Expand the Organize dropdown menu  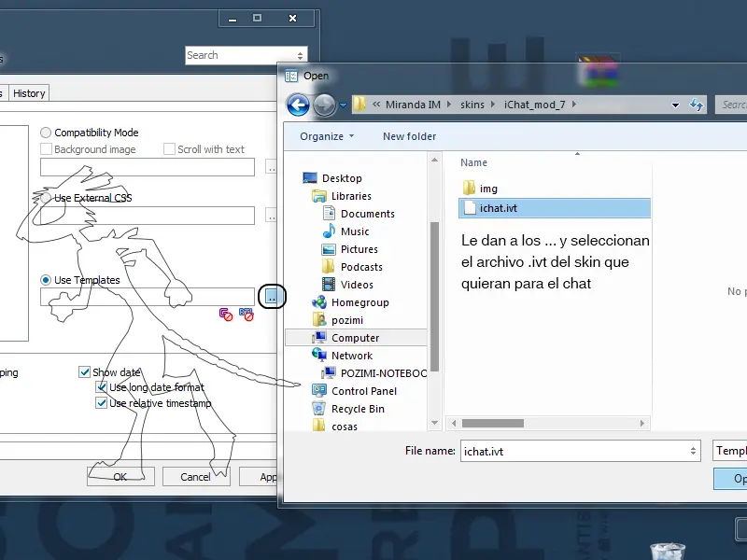point(327,136)
